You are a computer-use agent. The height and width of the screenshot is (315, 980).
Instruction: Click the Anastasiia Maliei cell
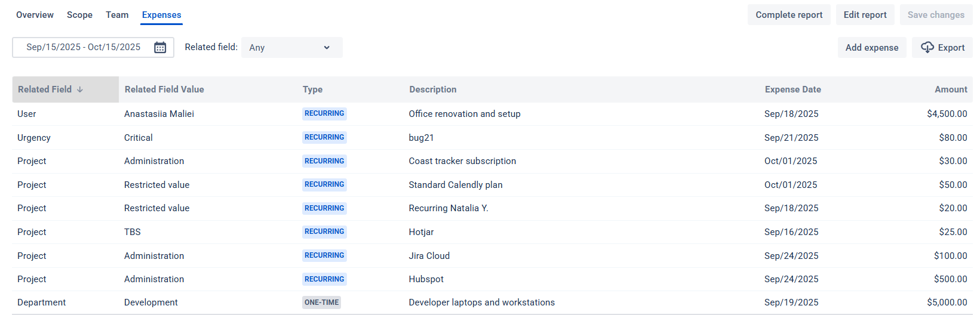tap(159, 114)
